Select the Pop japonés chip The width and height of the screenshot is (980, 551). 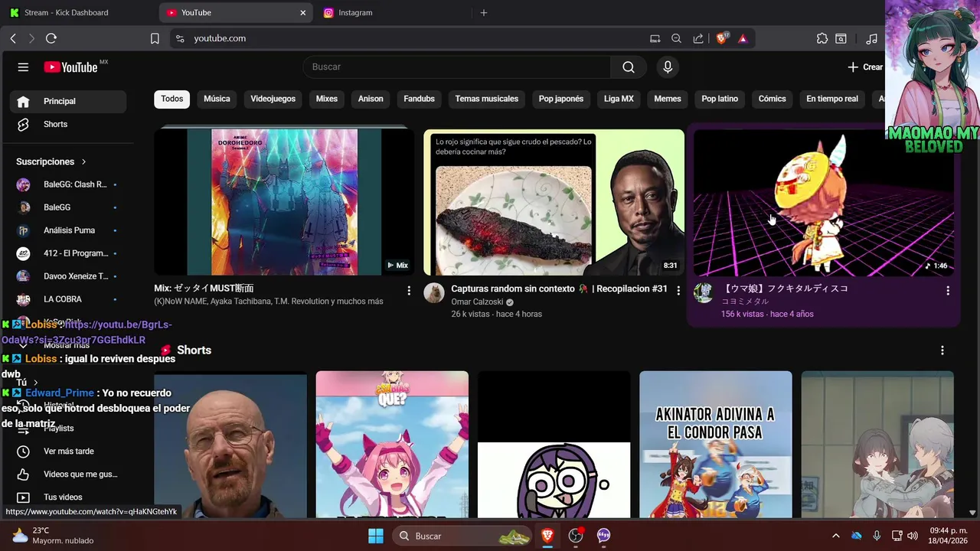click(561, 99)
